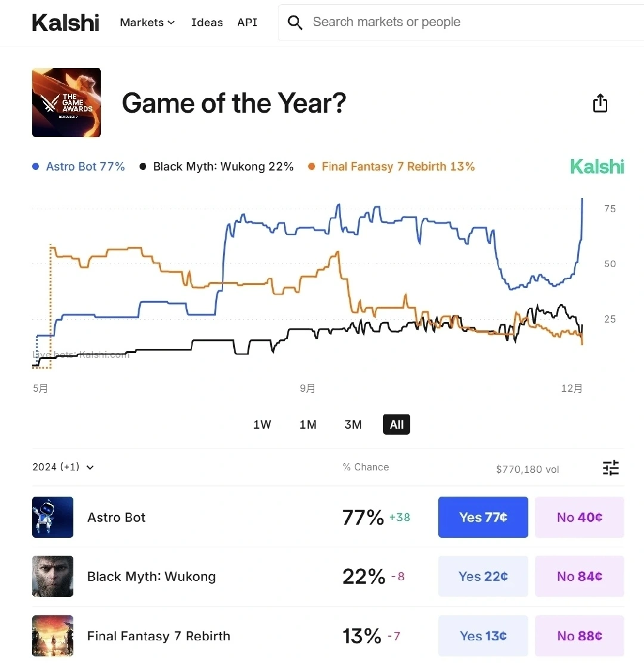This screenshot has width=644, height=663.
Task: Click the share icon beside the title
Action: (x=600, y=103)
